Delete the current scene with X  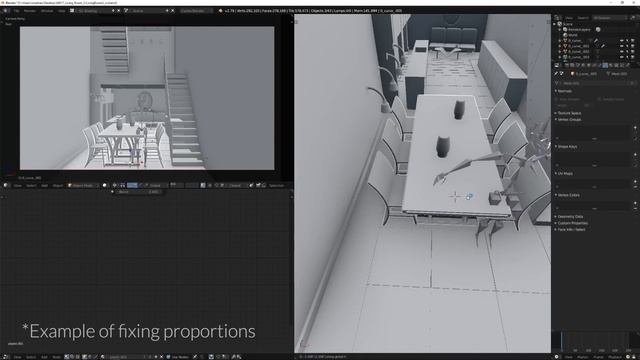coord(172,10)
